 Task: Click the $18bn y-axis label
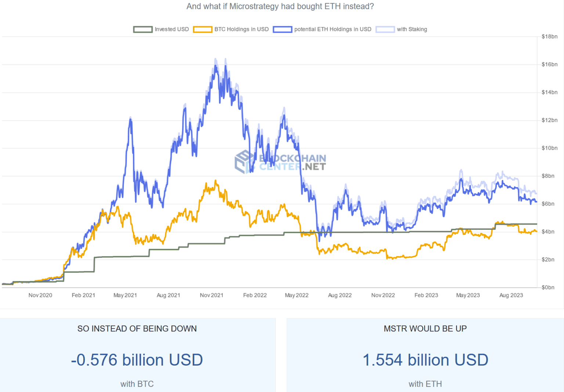click(550, 37)
